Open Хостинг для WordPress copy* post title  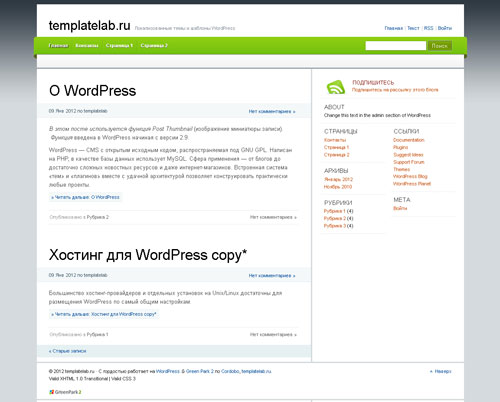point(148,255)
